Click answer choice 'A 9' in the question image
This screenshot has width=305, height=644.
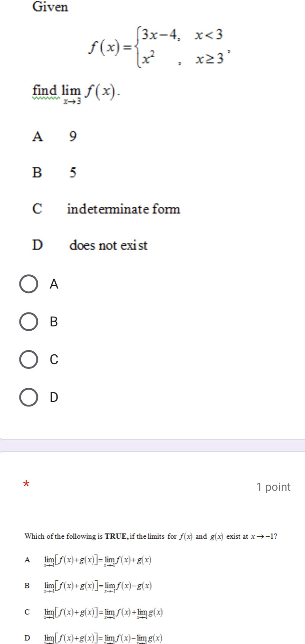pyautogui.click(x=55, y=136)
